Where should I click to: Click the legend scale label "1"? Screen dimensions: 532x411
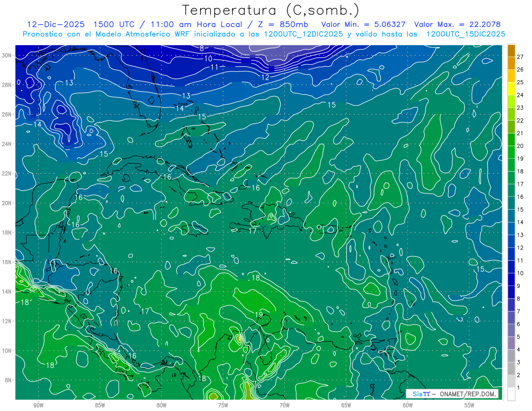click(x=518, y=388)
